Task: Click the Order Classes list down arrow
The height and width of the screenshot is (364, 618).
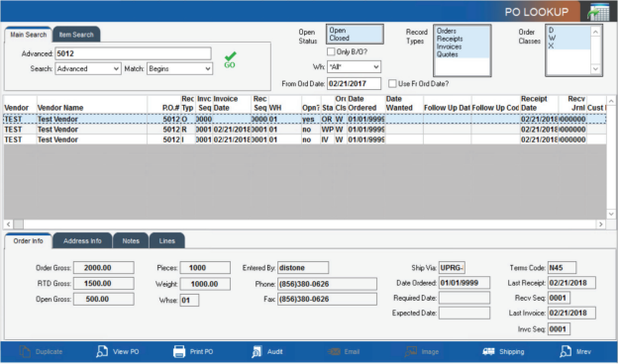Action: [595, 69]
